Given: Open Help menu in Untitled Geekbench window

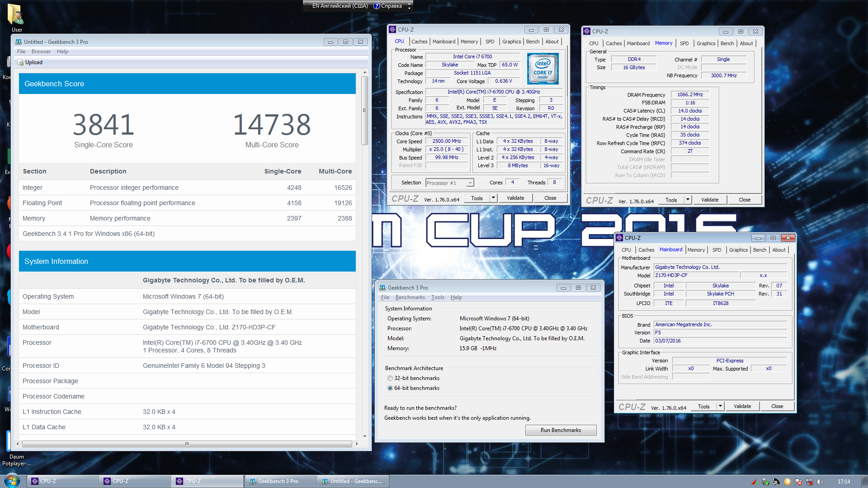Looking at the screenshot, I should (x=62, y=52).
